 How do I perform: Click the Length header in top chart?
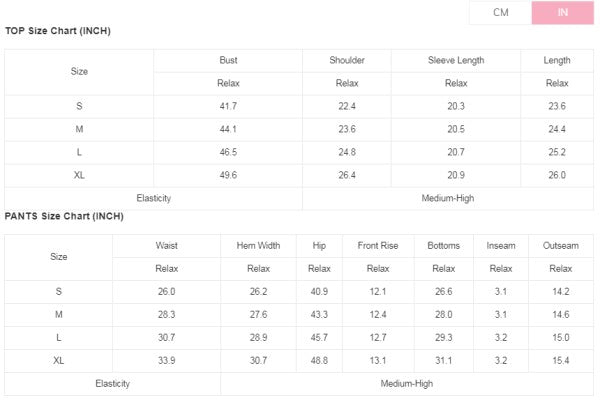coord(557,60)
